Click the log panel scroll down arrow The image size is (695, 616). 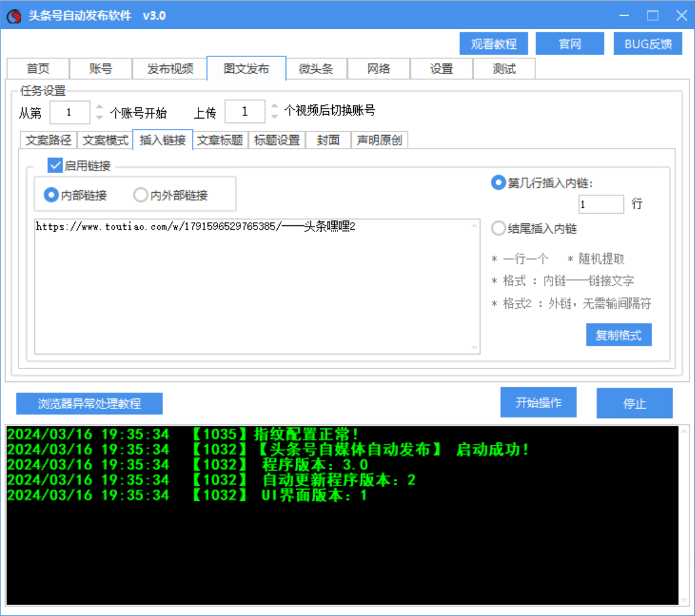[x=684, y=600]
